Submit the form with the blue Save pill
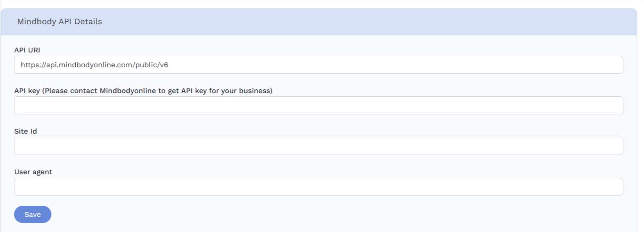Screen dimensions: 644x232 tap(32, 214)
